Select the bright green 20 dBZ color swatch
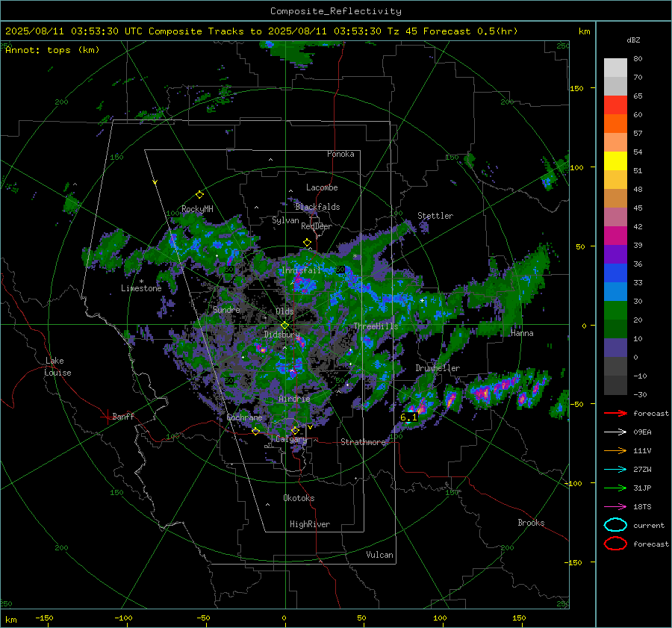This screenshot has height=628, width=672. click(x=615, y=311)
